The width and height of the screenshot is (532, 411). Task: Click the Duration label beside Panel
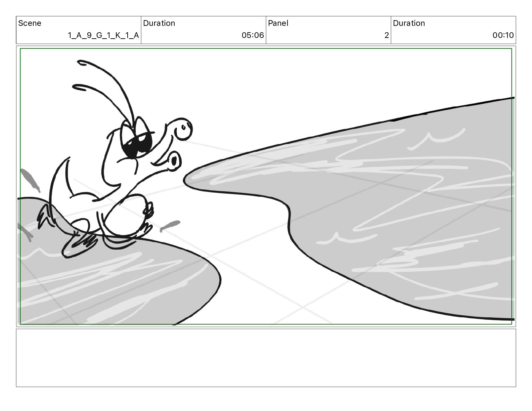pos(409,23)
